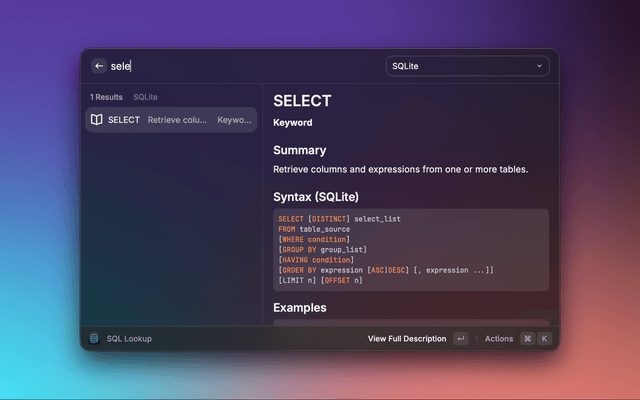Click the "1 Results" section label

coord(106,97)
